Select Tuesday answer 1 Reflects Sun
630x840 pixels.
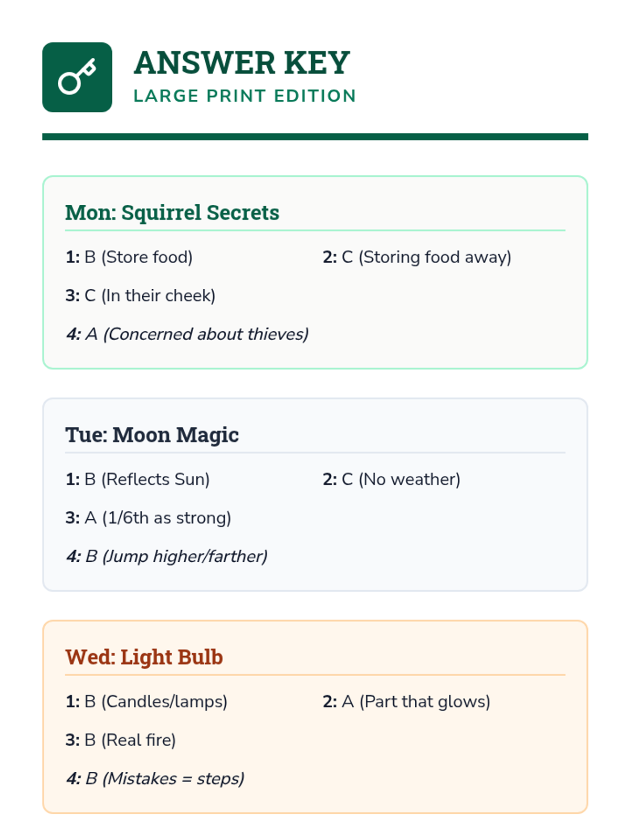[138, 479]
